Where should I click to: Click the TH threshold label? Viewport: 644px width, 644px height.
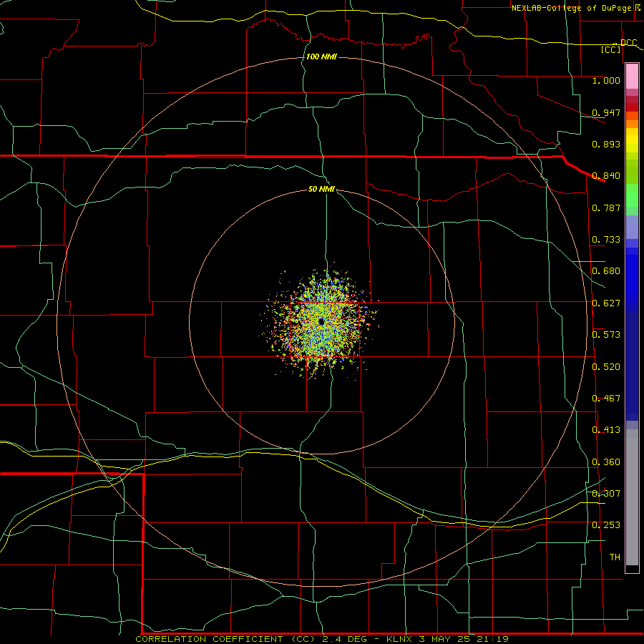[x=615, y=557]
